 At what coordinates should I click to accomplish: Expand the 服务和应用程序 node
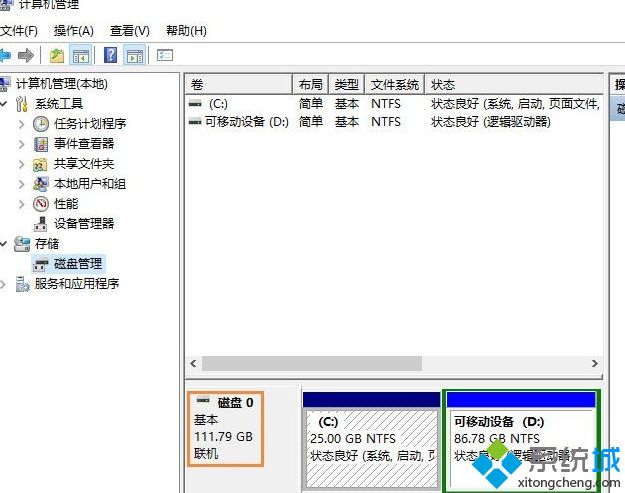(x=3, y=284)
